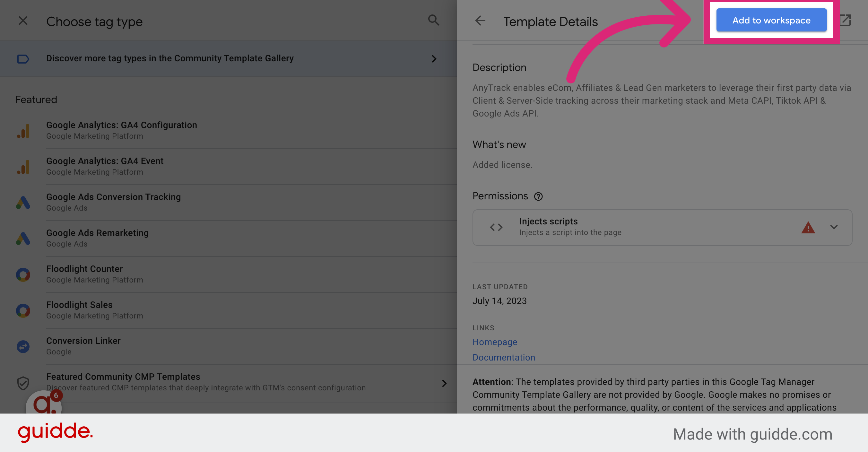
Task: Click Floodlight Sales ring icon
Action: pos(23,310)
